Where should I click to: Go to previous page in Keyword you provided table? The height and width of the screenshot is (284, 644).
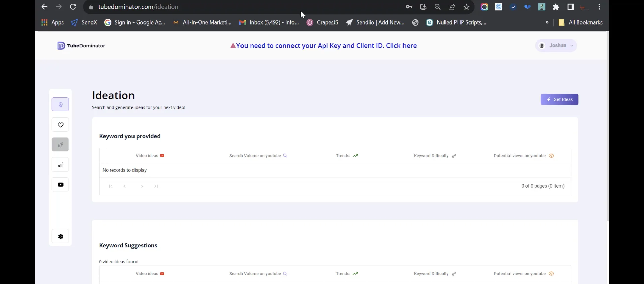[x=125, y=186]
